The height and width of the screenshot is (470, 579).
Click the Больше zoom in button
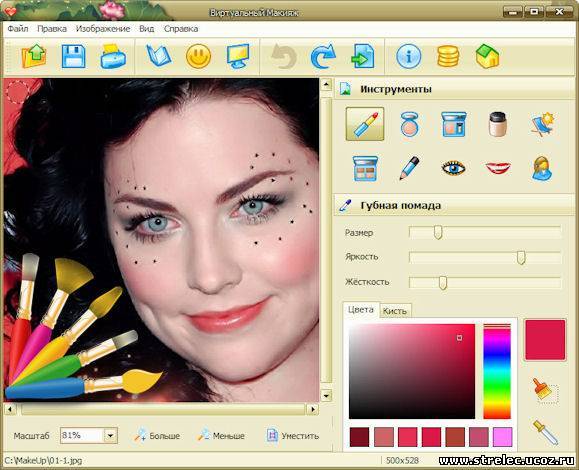[157, 436]
